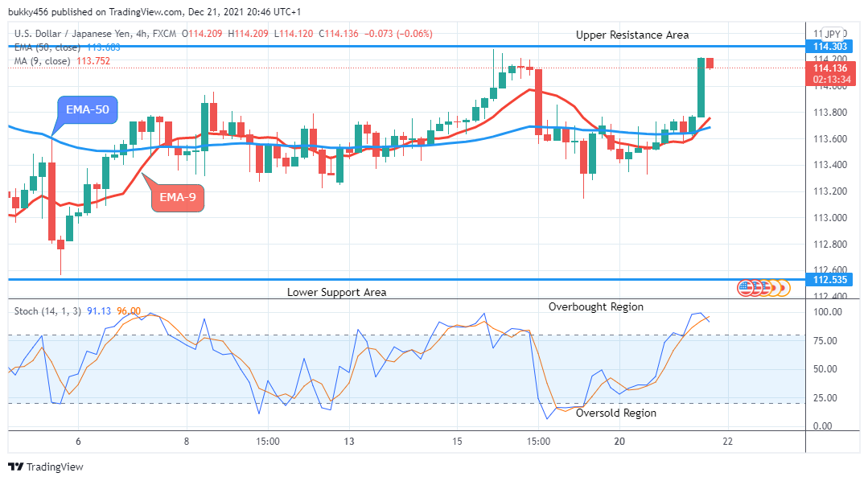This screenshot has width=868, height=481.
Task: Click the MA (9, close) indicator legend
Action: tap(42, 61)
